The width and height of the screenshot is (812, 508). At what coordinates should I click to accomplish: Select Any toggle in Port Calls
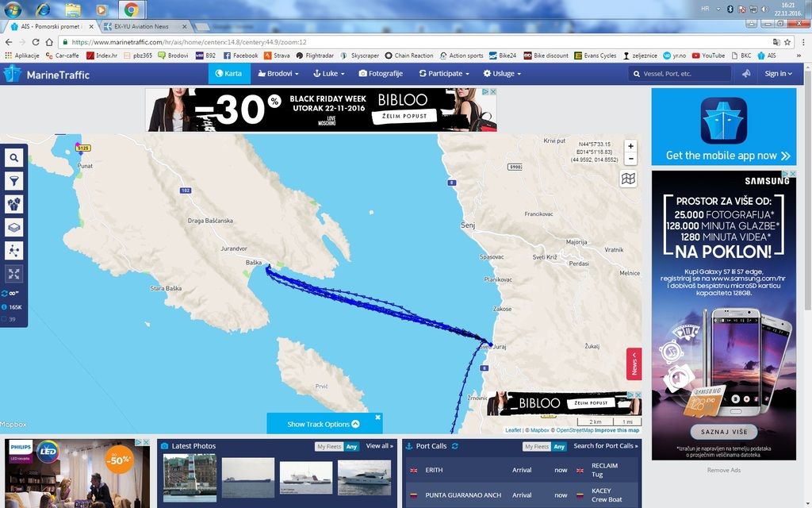pos(559,446)
